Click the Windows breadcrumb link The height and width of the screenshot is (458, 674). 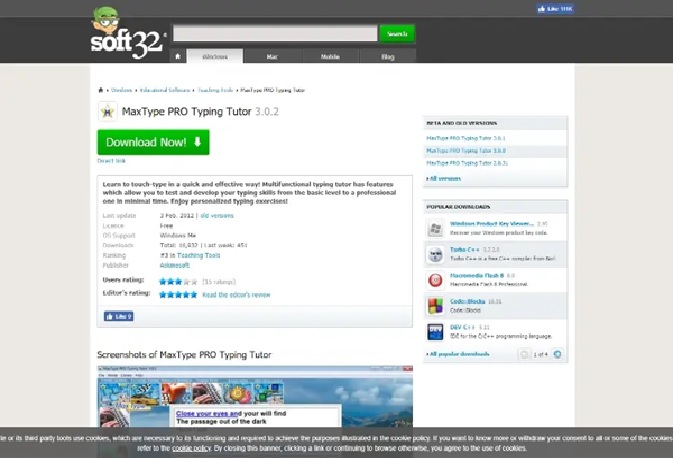(121, 90)
